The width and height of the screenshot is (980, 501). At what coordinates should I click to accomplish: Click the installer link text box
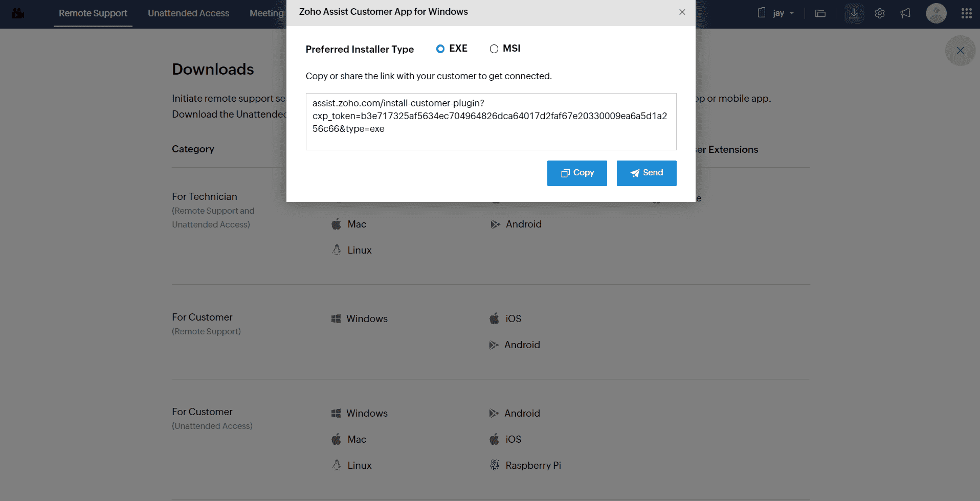pyautogui.click(x=491, y=122)
